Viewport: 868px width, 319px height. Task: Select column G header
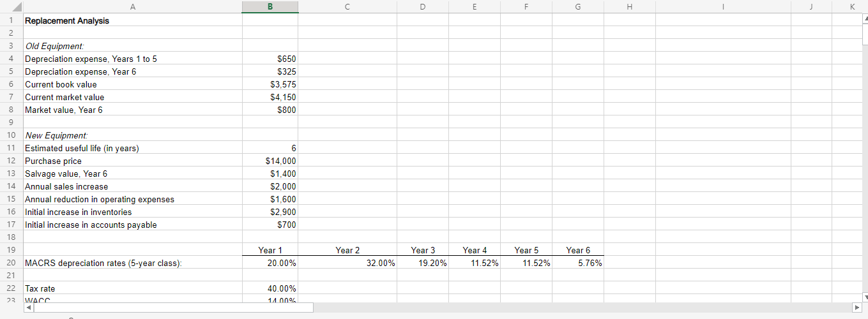pos(577,7)
